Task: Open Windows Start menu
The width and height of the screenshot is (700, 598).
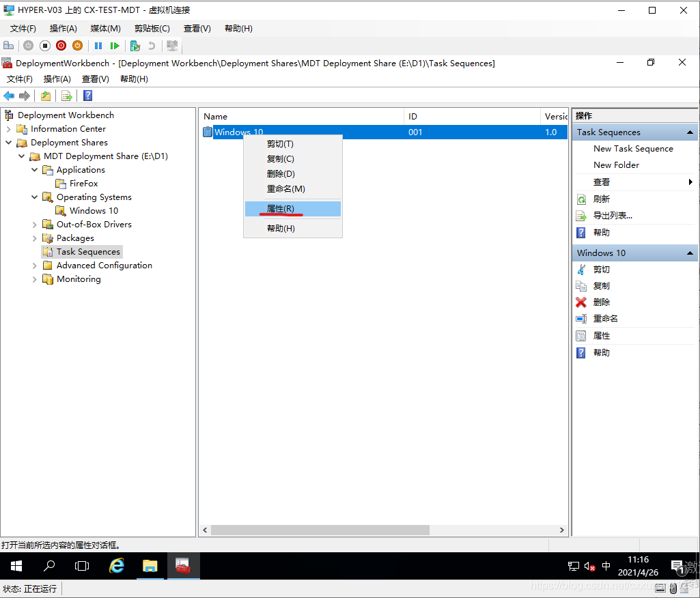Action: [16, 566]
